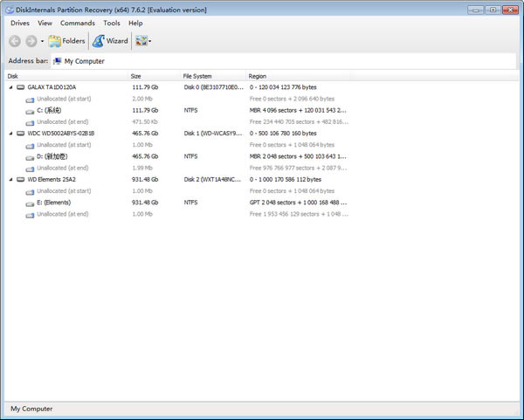Collapse the WD Elements 25A2 disk tree
Image resolution: width=524 pixels, height=420 pixels.
coord(10,180)
